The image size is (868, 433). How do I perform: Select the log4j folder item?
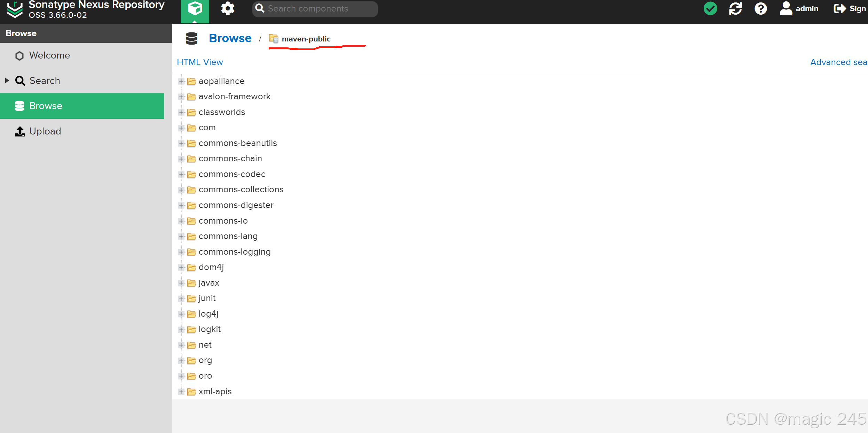208,314
